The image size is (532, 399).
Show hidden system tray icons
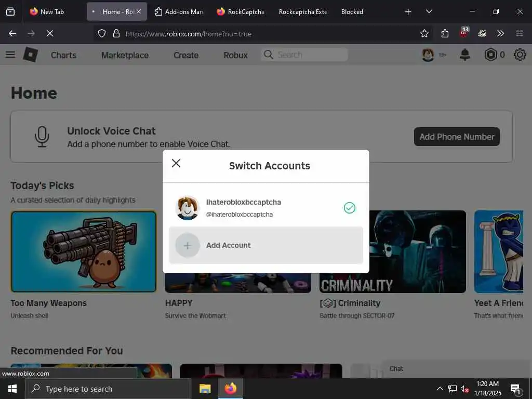440,389
